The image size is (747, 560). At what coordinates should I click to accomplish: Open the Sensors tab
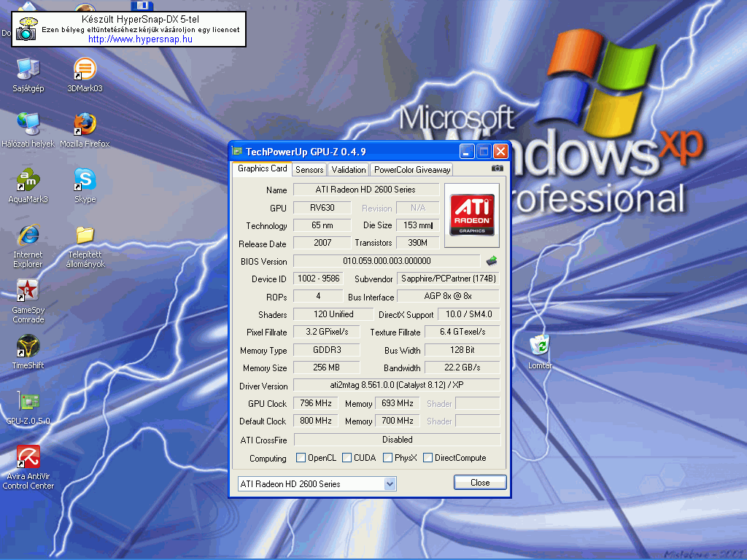click(x=309, y=169)
